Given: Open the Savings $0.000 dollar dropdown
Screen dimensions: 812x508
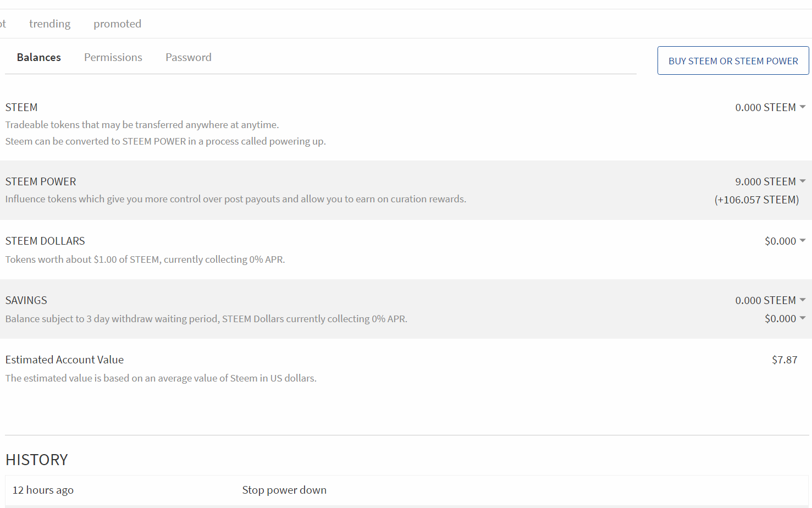Looking at the screenshot, I should pos(785,318).
